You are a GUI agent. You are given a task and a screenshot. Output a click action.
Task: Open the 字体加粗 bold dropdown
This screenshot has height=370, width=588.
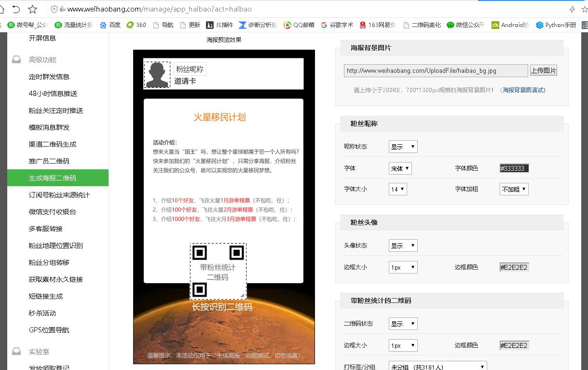click(x=514, y=189)
